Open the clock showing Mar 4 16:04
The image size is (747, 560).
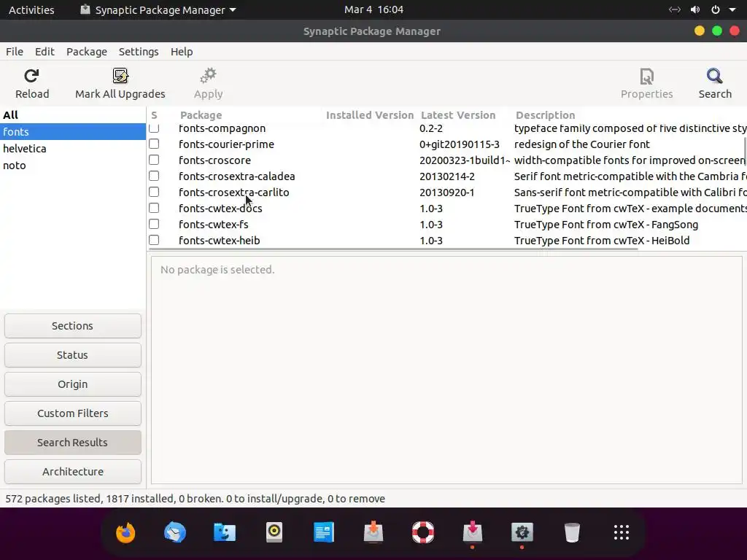point(373,9)
